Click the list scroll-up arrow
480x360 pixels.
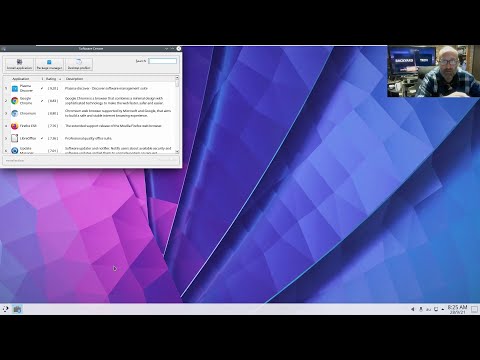point(177,78)
